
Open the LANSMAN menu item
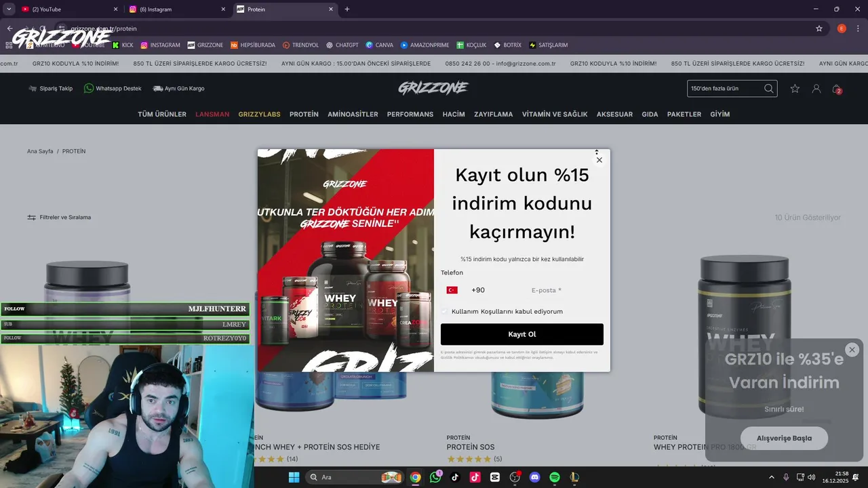212,115
